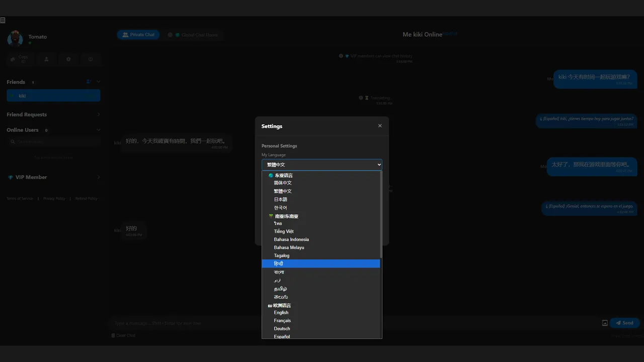Choose Tiếng Việt from language list

pos(321,231)
